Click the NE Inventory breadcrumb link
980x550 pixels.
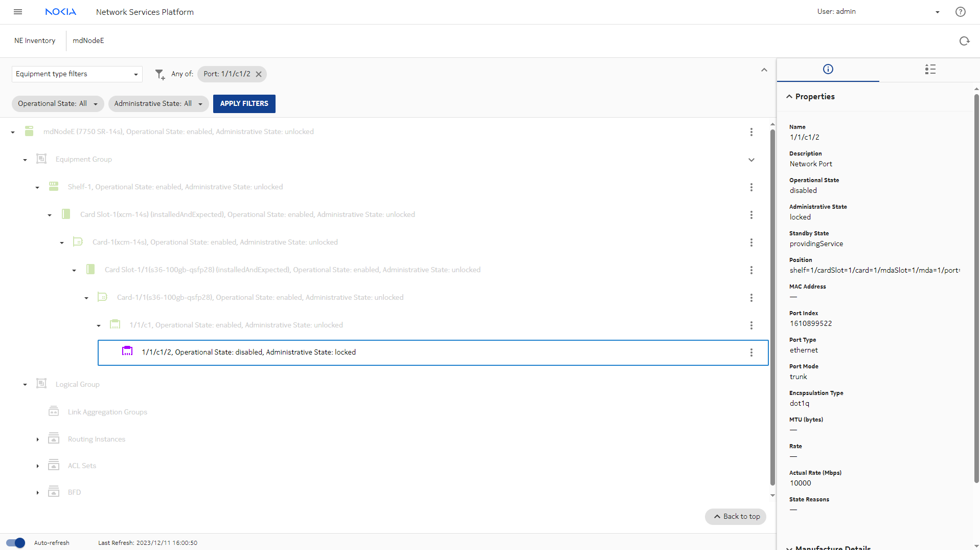pyautogui.click(x=35, y=41)
